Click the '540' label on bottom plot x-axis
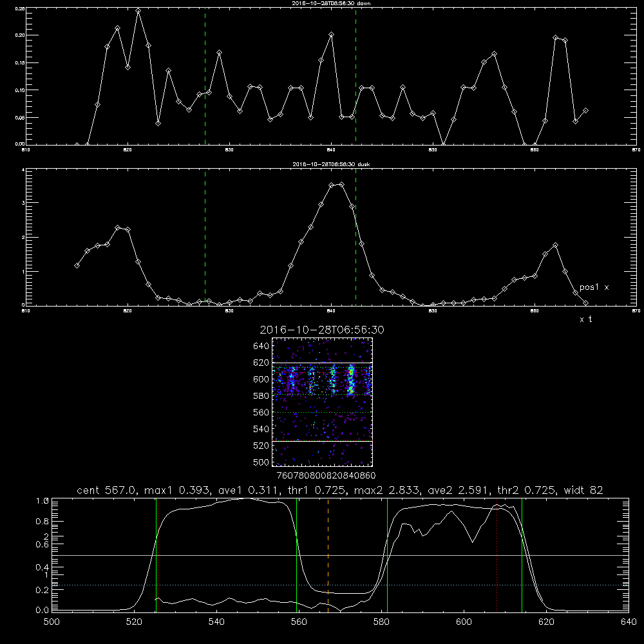This screenshot has height=644, width=644. 216,621
